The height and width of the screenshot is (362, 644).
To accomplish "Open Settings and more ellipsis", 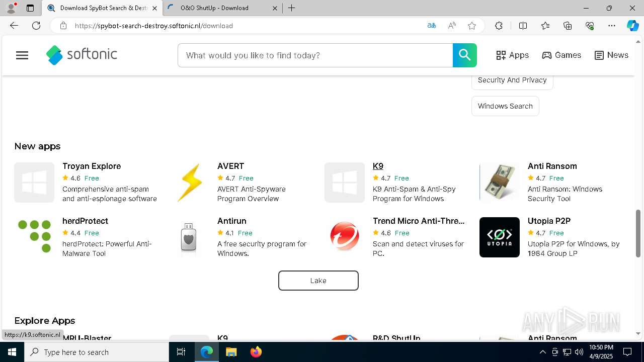I will (612, 26).
